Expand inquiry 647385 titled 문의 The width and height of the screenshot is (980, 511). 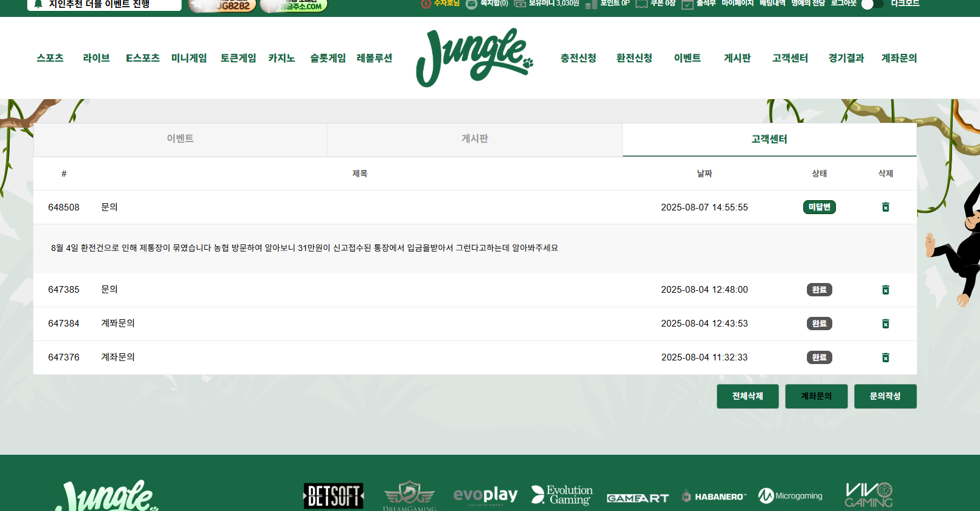click(x=110, y=290)
